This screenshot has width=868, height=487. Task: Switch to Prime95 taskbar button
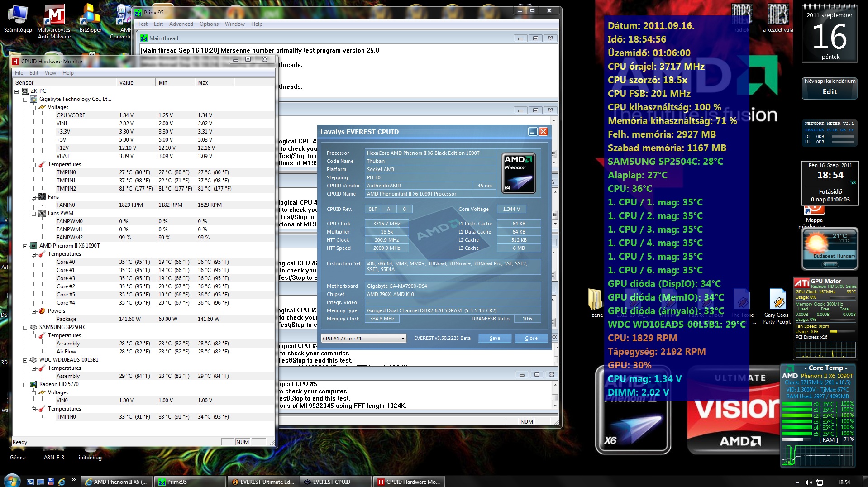[190, 482]
